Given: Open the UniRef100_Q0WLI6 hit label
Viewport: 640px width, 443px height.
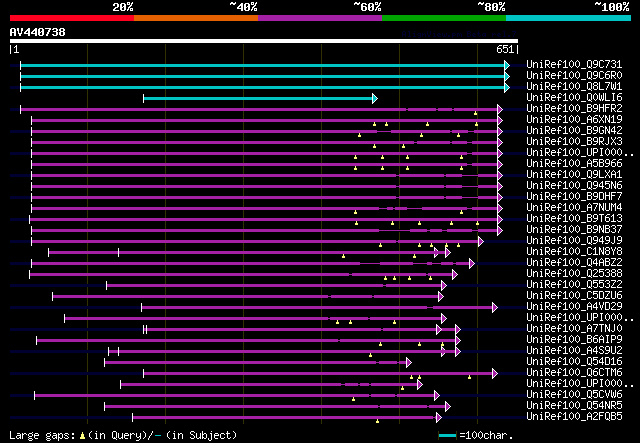Looking at the screenshot, I should pos(574,98).
